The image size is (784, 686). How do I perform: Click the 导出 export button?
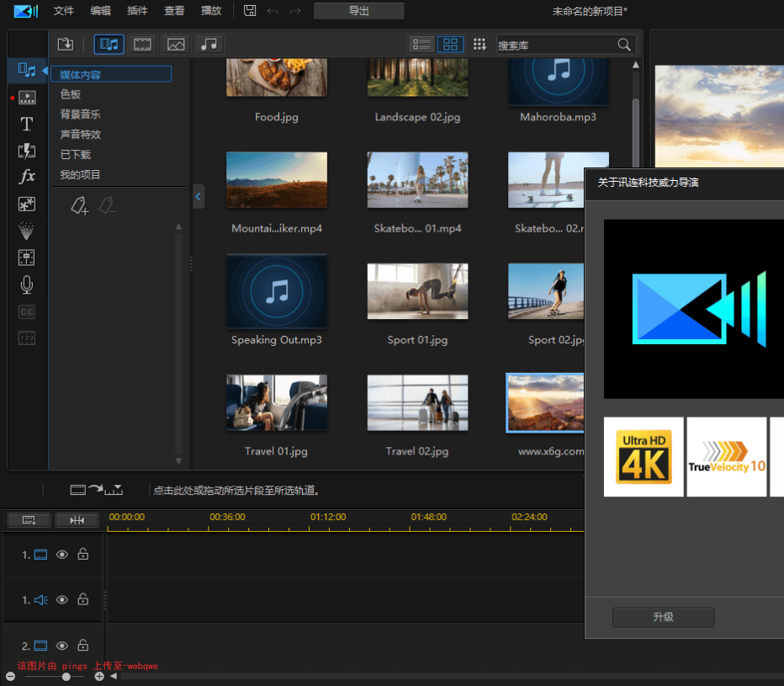[359, 10]
